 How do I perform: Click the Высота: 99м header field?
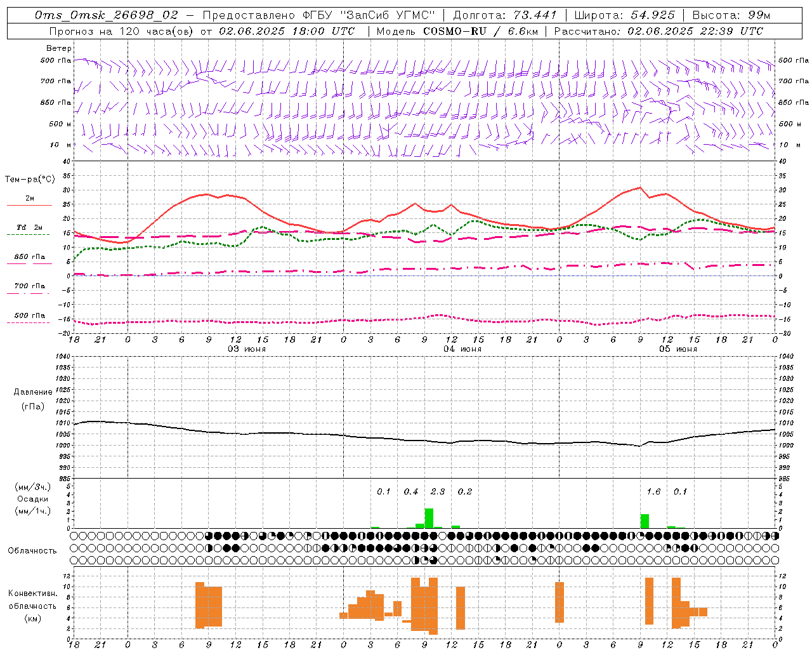click(731, 15)
